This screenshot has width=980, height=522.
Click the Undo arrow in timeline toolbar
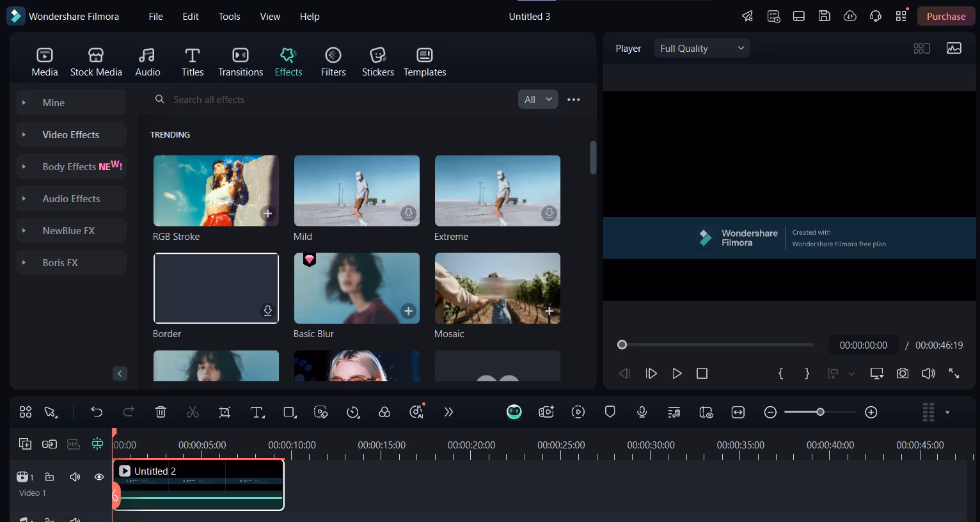[97, 413]
